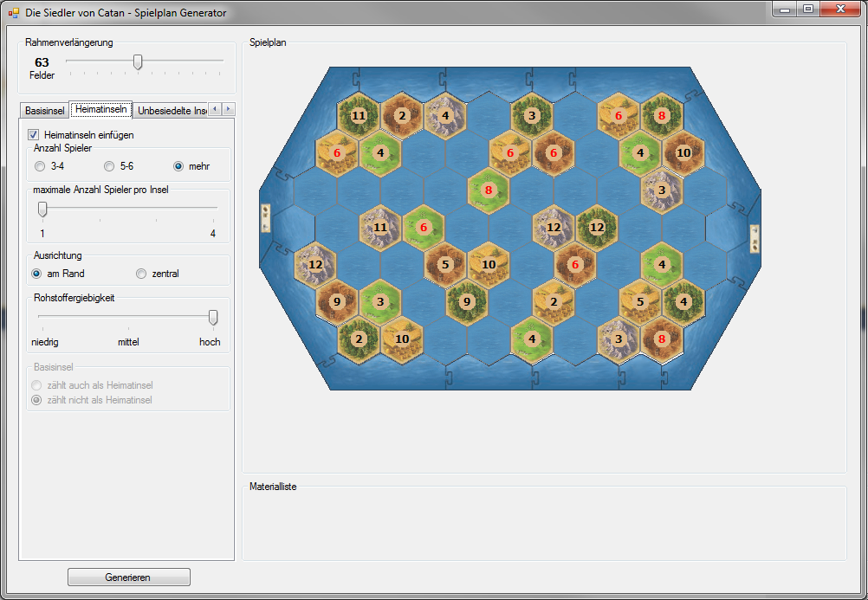868x600 pixels.
Task: Click the forest hex with red 8 at top right
Action: click(662, 115)
